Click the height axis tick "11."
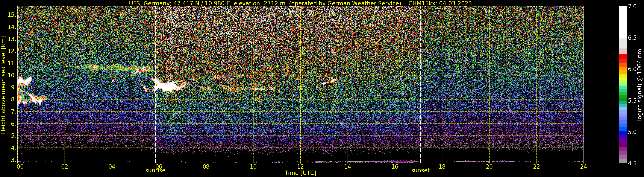644x177 pixels. pos(12,63)
